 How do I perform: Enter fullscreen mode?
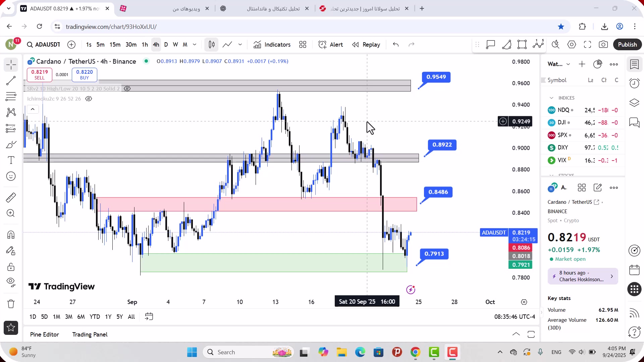pos(587,45)
